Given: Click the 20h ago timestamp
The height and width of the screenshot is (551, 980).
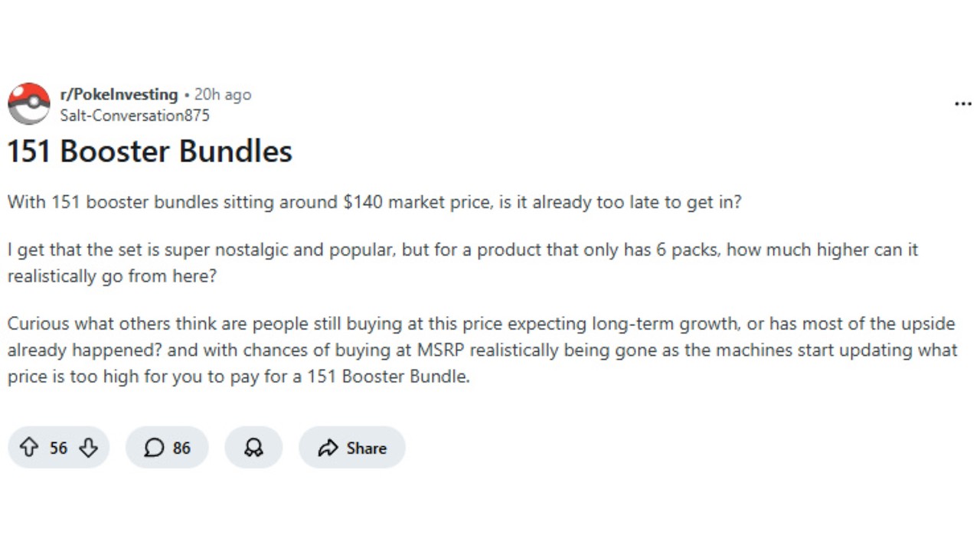Looking at the screenshot, I should point(223,95).
